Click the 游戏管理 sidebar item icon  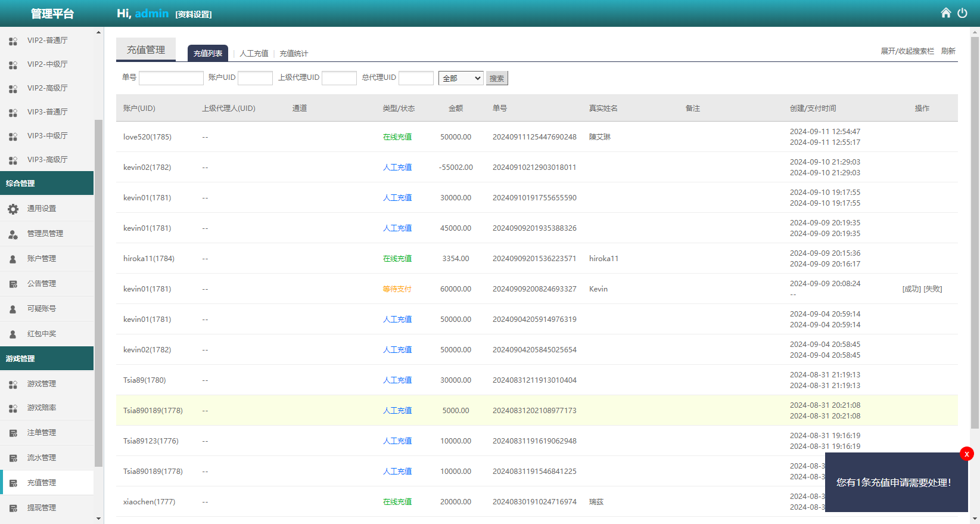point(13,384)
